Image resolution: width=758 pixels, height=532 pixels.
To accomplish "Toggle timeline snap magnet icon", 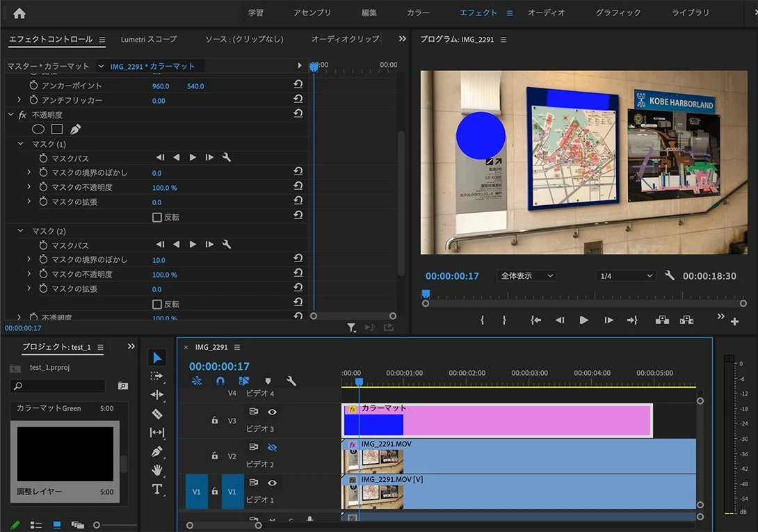I will pos(220,381).
